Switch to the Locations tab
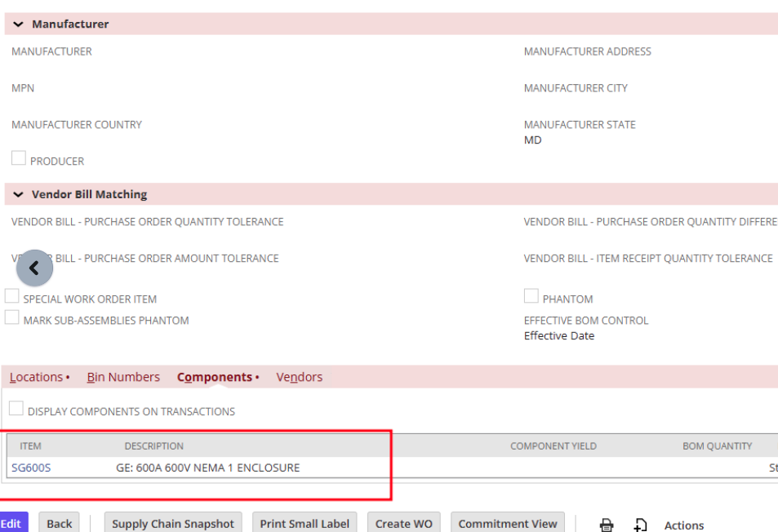778x532 pixels. click(36, 377)
